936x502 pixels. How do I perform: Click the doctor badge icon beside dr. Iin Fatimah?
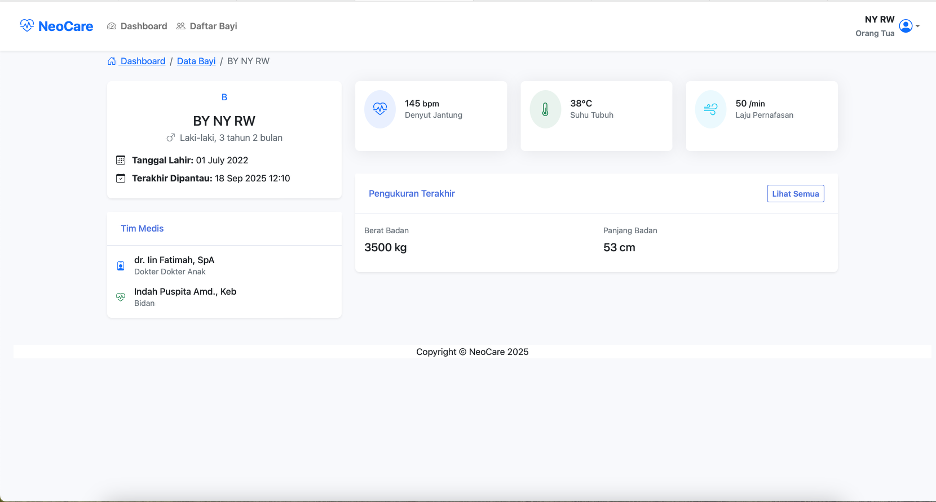click(x=121, y=266)
